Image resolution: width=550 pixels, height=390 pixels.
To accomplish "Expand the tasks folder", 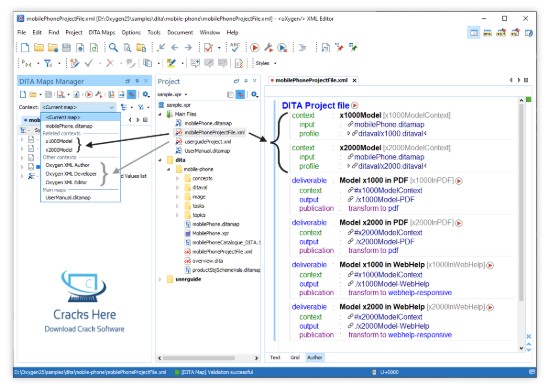I will click(x=177, y=206).
